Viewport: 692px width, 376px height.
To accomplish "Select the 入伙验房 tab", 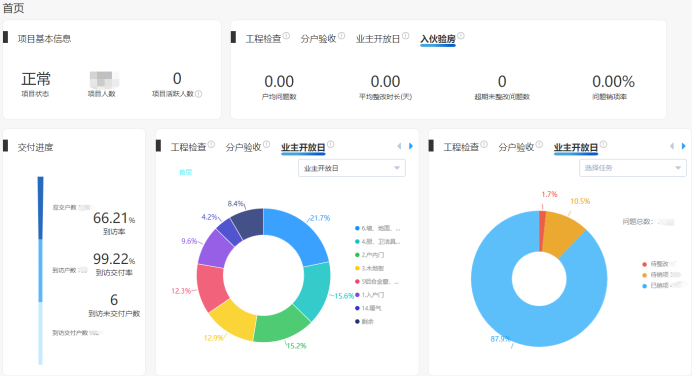I will pyautogui.click(x=437, y=39).
